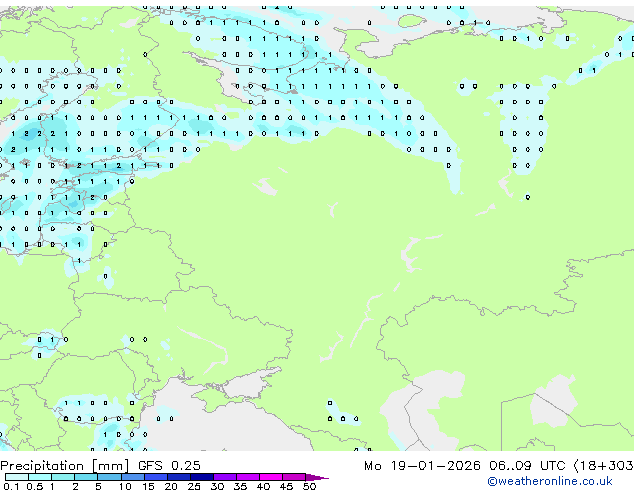The width and height of the screenshot is (634, 490).
Task: Click the '06..09 UTC' time label
Action: point(527,466)
